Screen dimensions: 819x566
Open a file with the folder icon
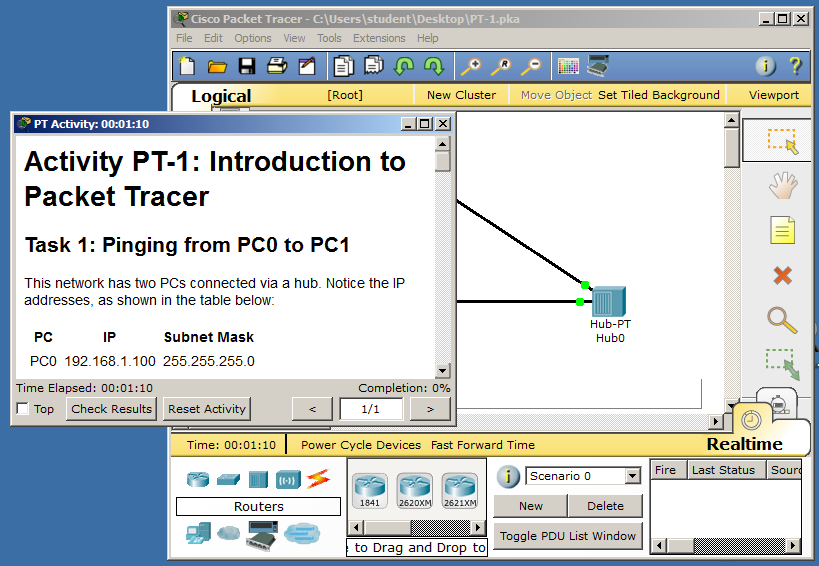point(217,66)
